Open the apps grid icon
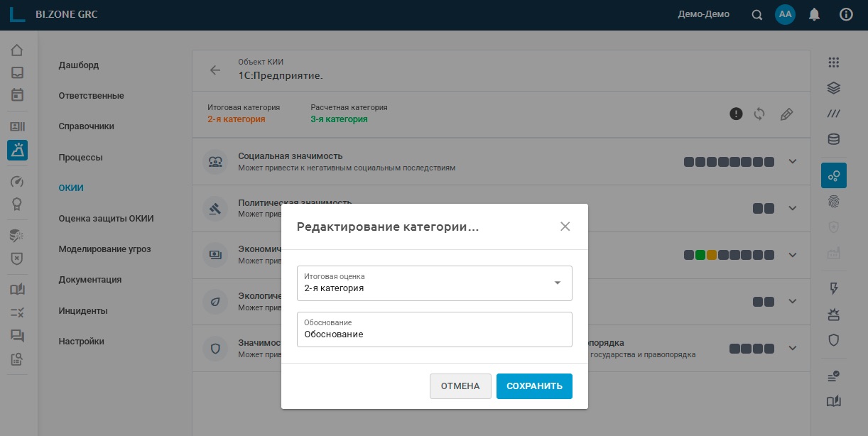This screenshot has width=868, height=436. (x=834, y=62)
